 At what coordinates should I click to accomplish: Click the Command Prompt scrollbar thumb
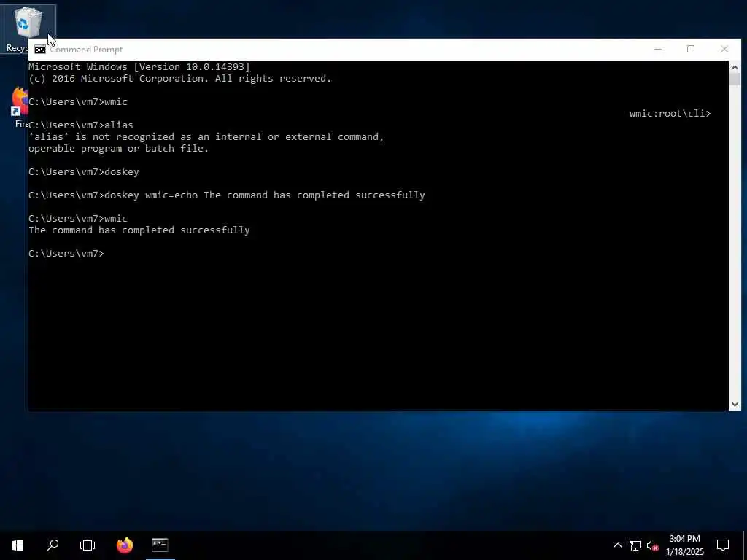click(735, 79)
